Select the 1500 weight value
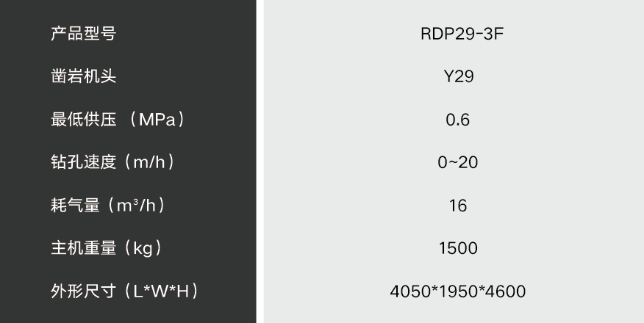The image size is (644, 323). (x=457, y=248)
